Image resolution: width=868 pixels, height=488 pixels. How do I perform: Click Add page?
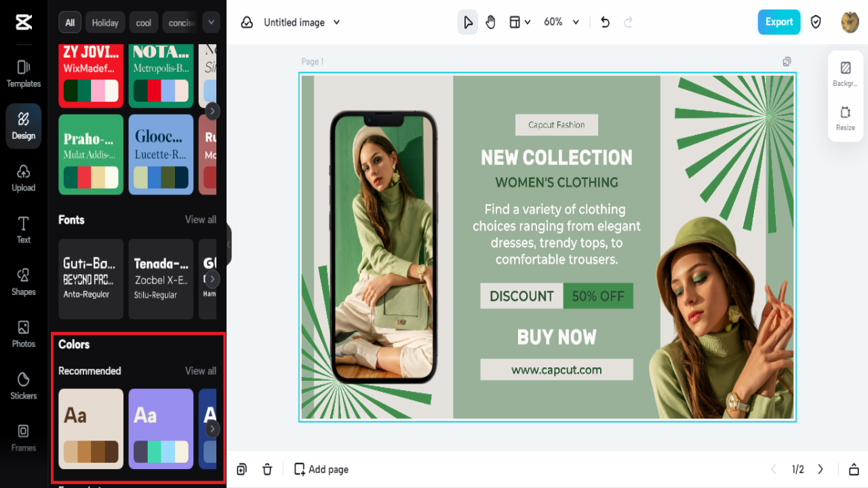(321, 469)
